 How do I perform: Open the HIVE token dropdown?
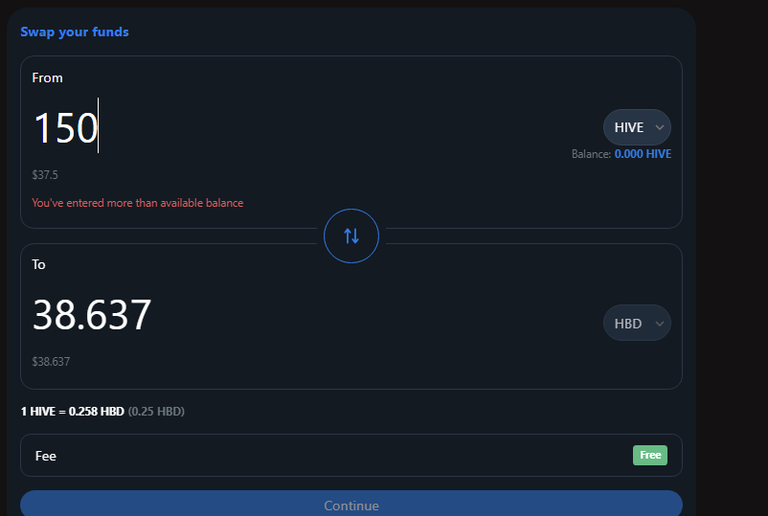637,127
